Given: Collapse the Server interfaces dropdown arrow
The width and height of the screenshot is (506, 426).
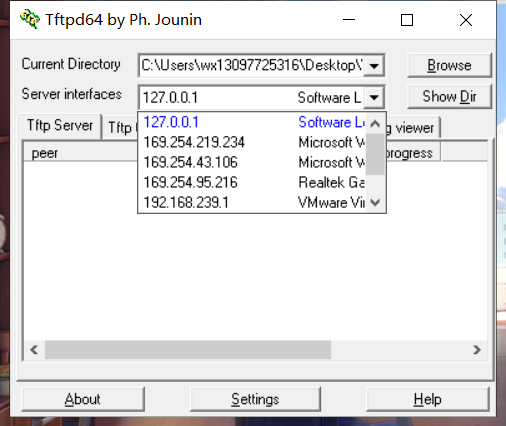Looking at the screenshot, I should (x=374, y=97).
